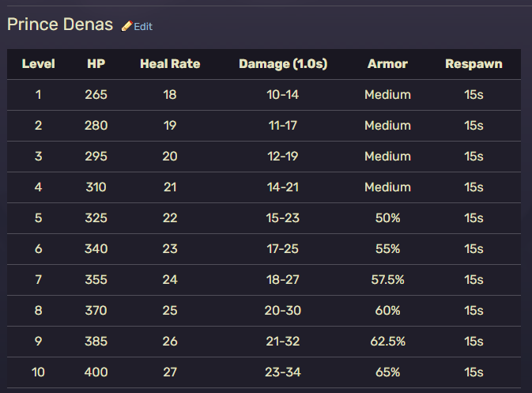Select the 10-14 damage cell
Image resolution: width=532 pixels, height=393 pixels.
click(283, 95)
